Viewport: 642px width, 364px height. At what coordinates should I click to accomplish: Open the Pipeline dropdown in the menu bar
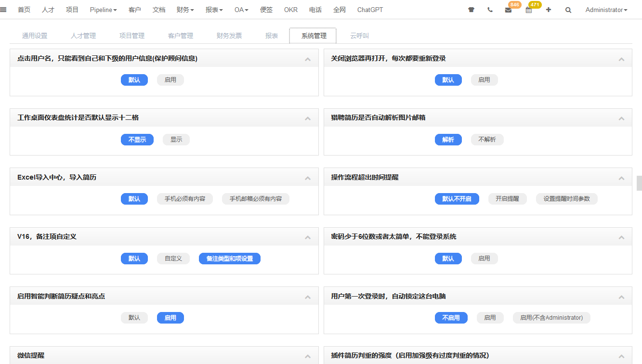[103, 9]
